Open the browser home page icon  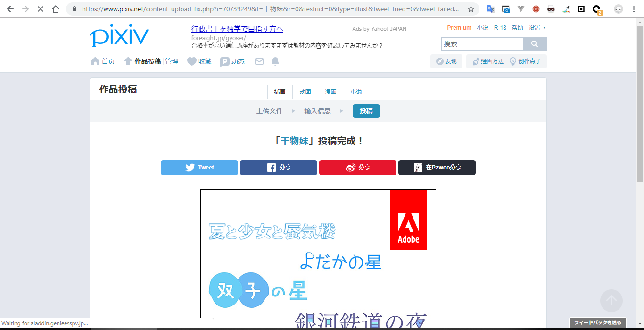tap(56, 9)
